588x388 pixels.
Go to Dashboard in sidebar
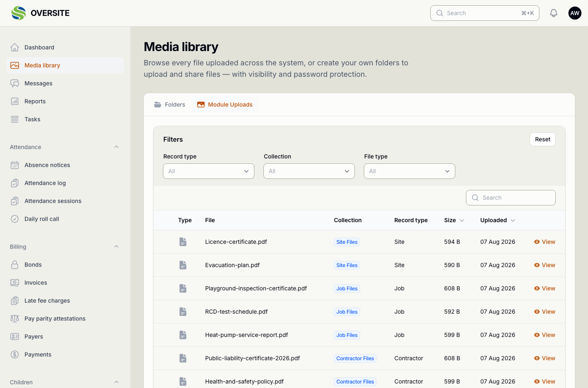[65, 47]
